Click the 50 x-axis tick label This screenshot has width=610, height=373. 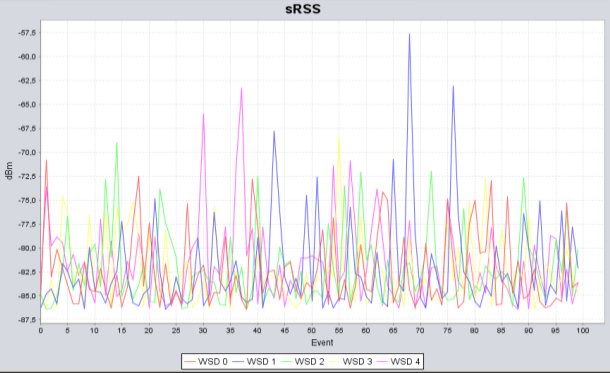pyautogui.click(x=311, y=331)
